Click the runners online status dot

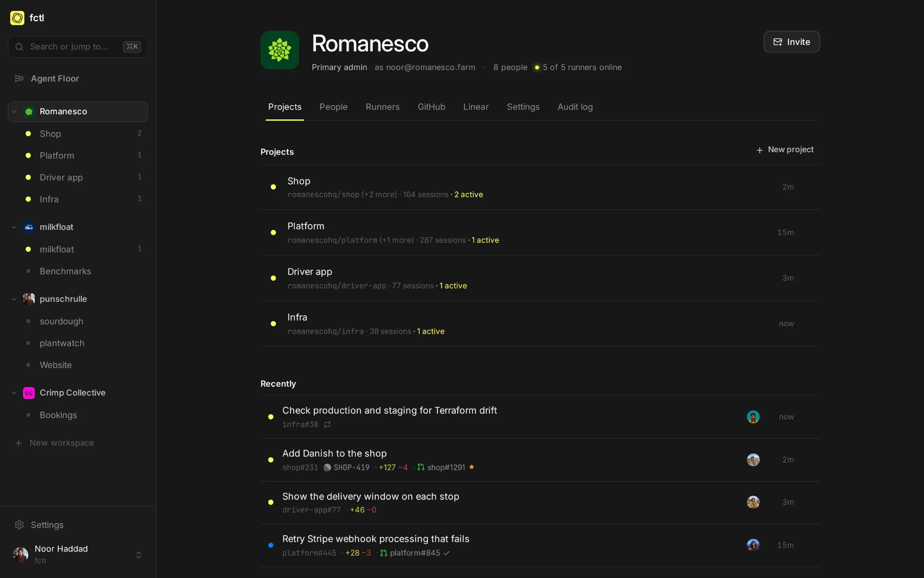pos(537,68)
